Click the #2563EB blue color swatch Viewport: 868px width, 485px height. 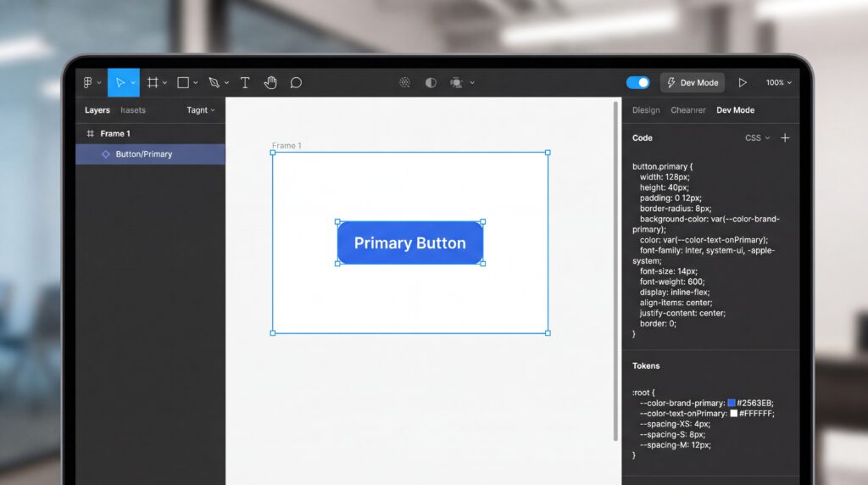click(732, 403)
